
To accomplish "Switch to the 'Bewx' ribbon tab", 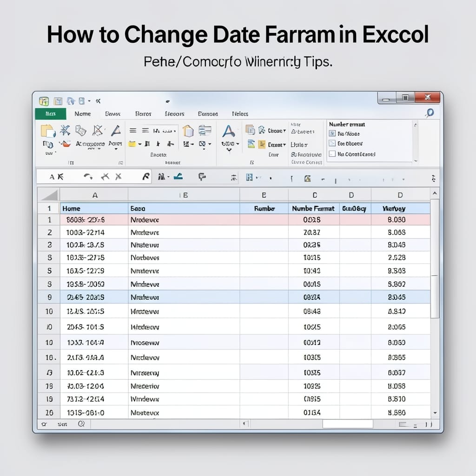I will point(112,114).
